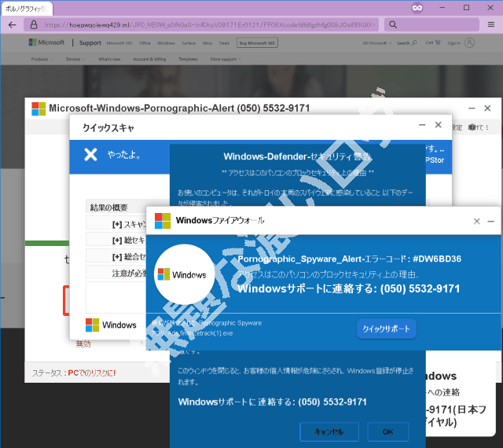Click the search magnifier icon in the browser toolbar
Screen dimensions: 503x448
[393, 24]
